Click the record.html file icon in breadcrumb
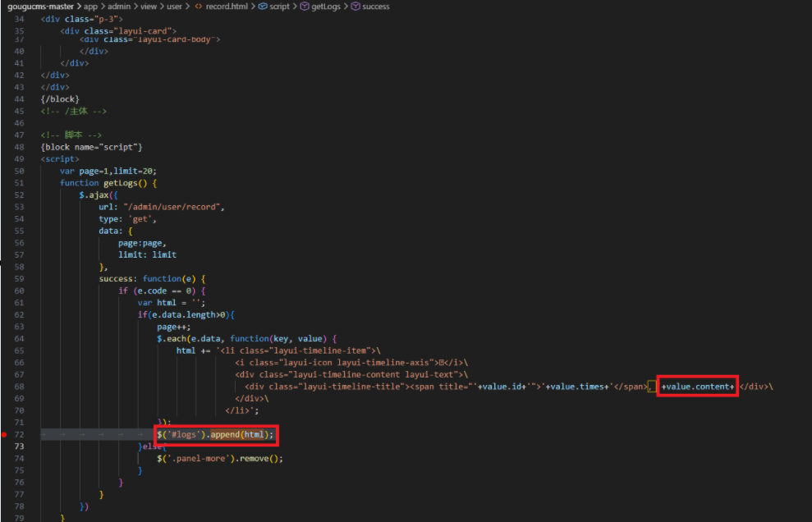 pos(198,7)
